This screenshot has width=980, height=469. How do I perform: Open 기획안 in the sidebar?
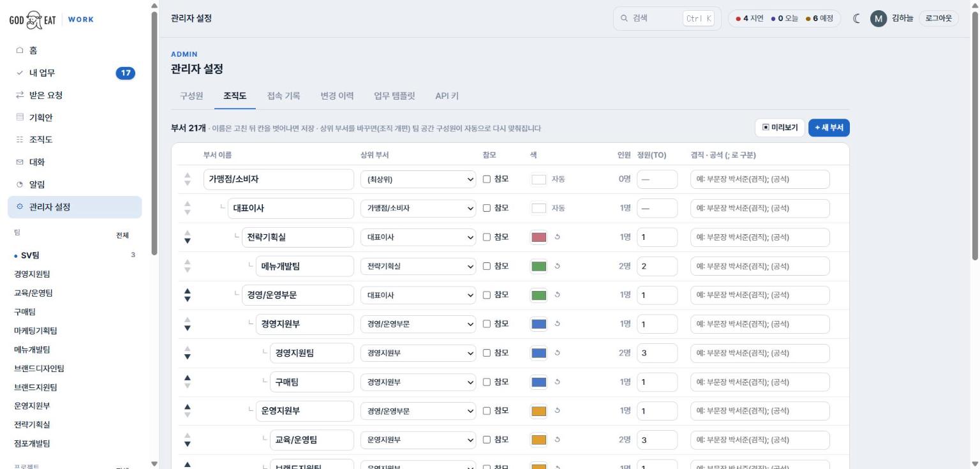point(75,117)
